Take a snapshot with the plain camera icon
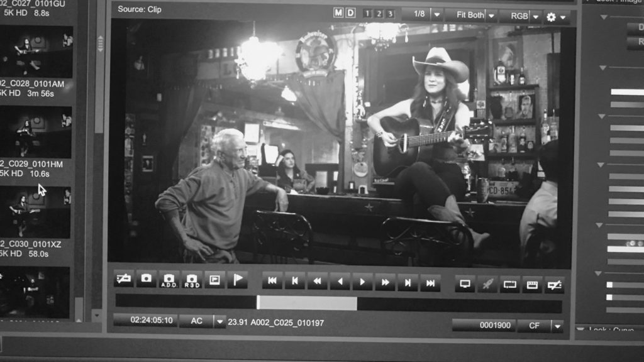This screenshot has width=644, height=362. click(146, 279)
